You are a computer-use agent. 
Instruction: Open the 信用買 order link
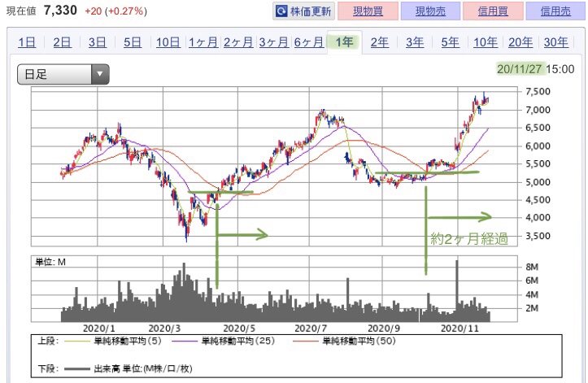click(x=493, y=11)
